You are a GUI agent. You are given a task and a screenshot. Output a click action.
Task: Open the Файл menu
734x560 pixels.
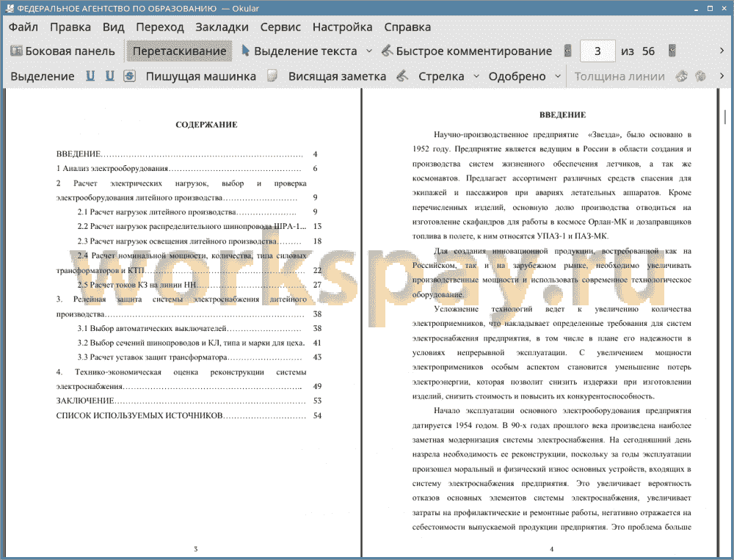pyautogui.click(x=23, y=27)
